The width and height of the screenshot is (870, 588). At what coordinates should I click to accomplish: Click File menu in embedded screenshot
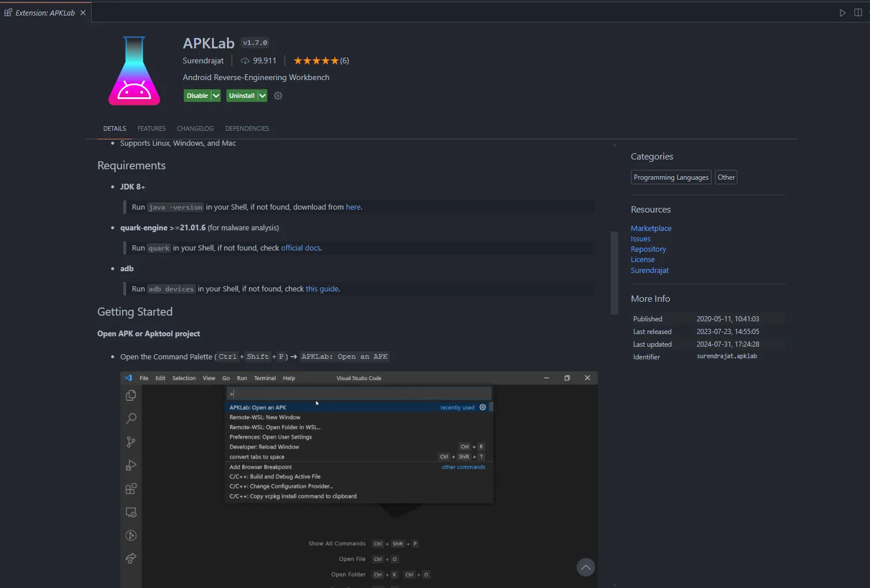click(144, 378)
